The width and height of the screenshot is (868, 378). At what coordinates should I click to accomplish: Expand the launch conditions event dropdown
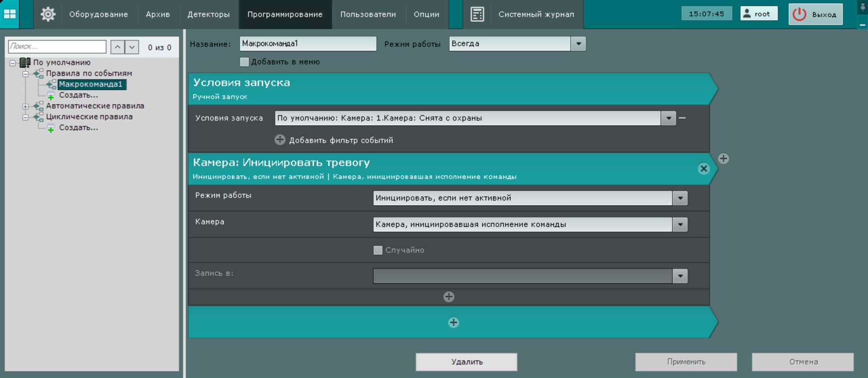(x=668, y=118)
